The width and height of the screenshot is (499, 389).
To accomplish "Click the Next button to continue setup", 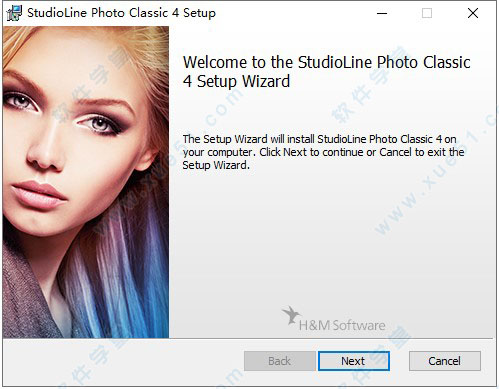I will 354,361.
